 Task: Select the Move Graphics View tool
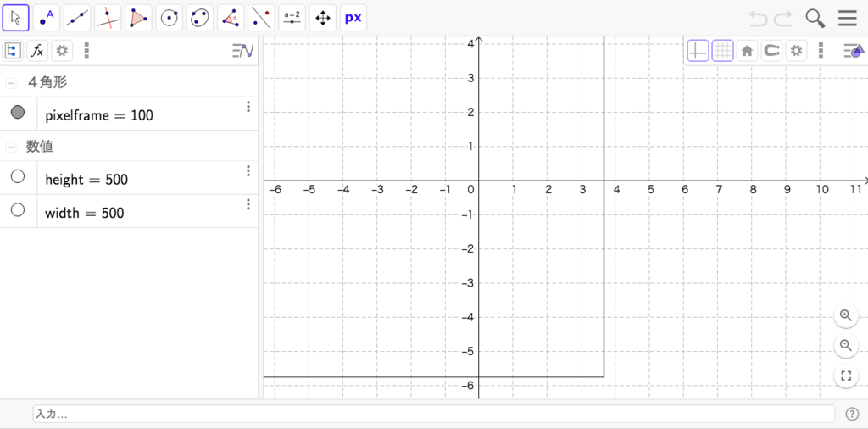tap(323, 19)
